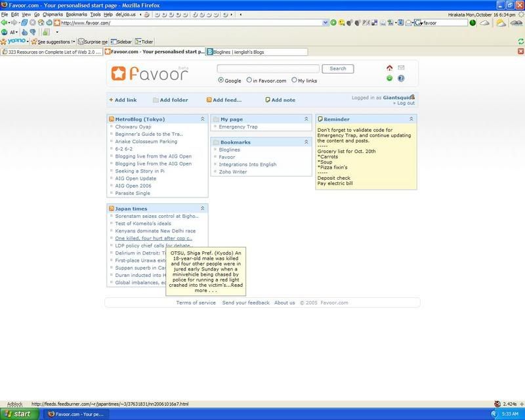Screen dimensions: 525x420
Task: Click the sunny weather forecast icon
Action: (501, 23)
